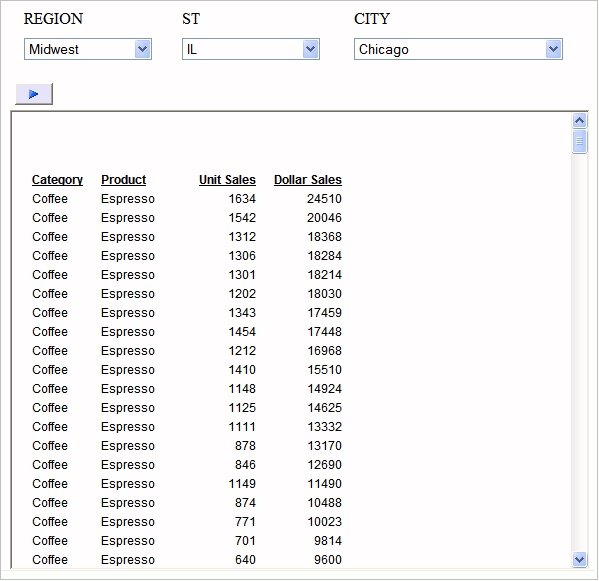The width and height of the screenshot is (599, 581).
Task: Click the row with dollar sales 9600
Action: click(187, 560)
